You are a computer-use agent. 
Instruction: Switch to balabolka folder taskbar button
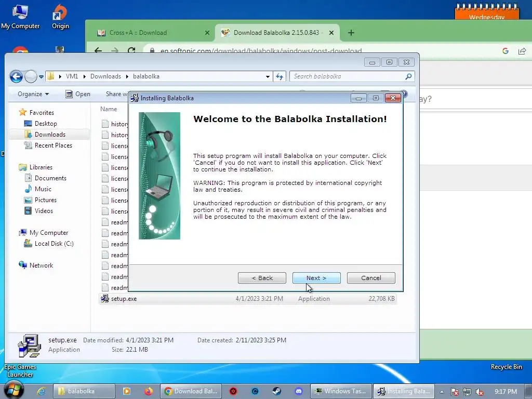(x=84, y=391)
